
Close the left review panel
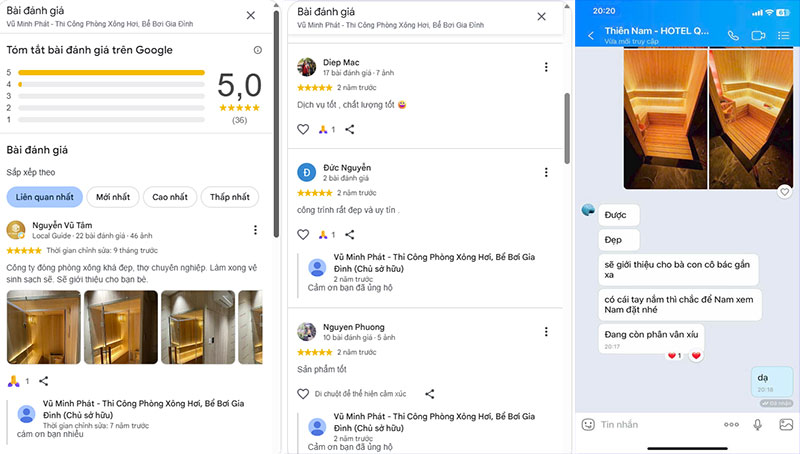(x=251, y=15)
